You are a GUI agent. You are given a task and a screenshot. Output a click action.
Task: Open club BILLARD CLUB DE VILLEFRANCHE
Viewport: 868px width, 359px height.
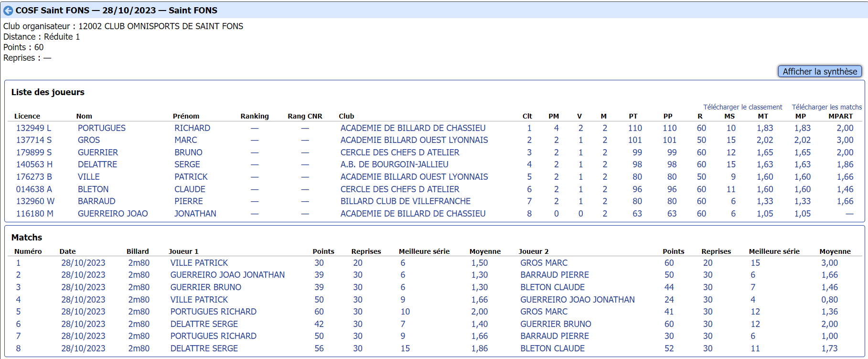tap(405, 201)
